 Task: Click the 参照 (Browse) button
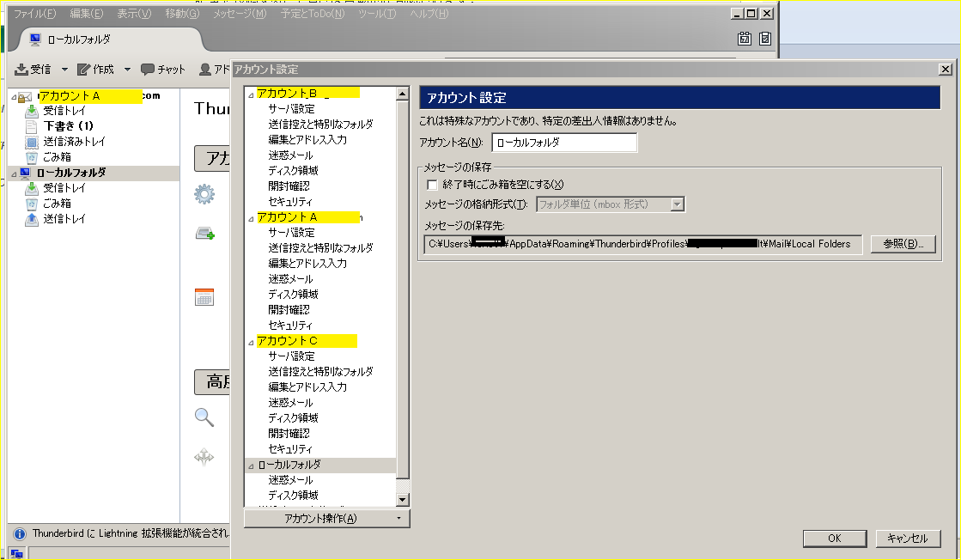tap(903, 244)
